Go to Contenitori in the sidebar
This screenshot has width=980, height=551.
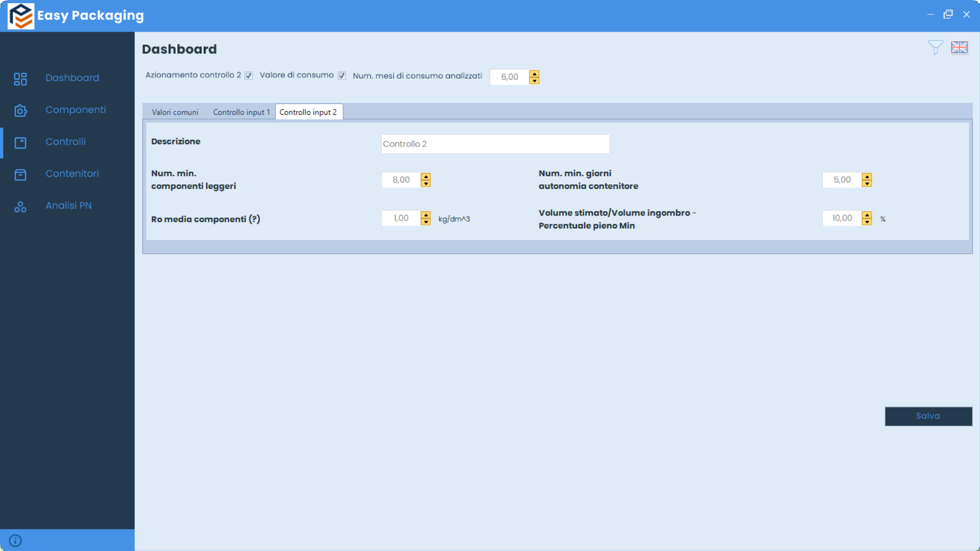tap(72, 174)
